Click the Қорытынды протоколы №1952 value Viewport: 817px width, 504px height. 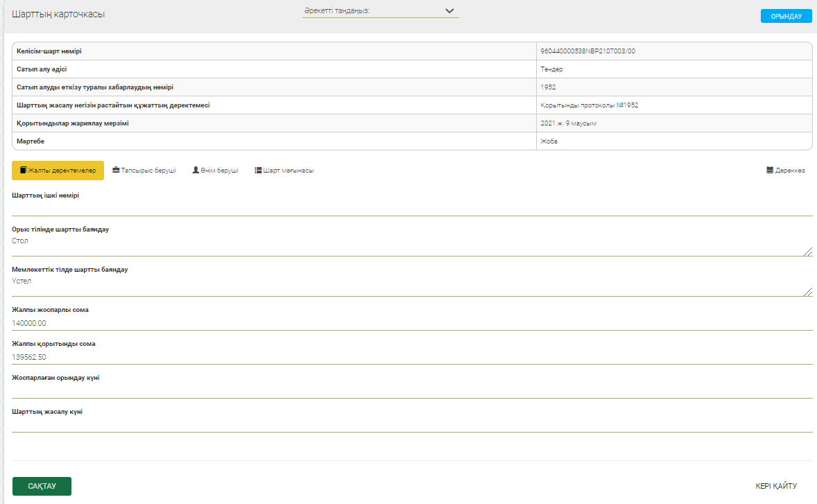click(x=589, y=105)
